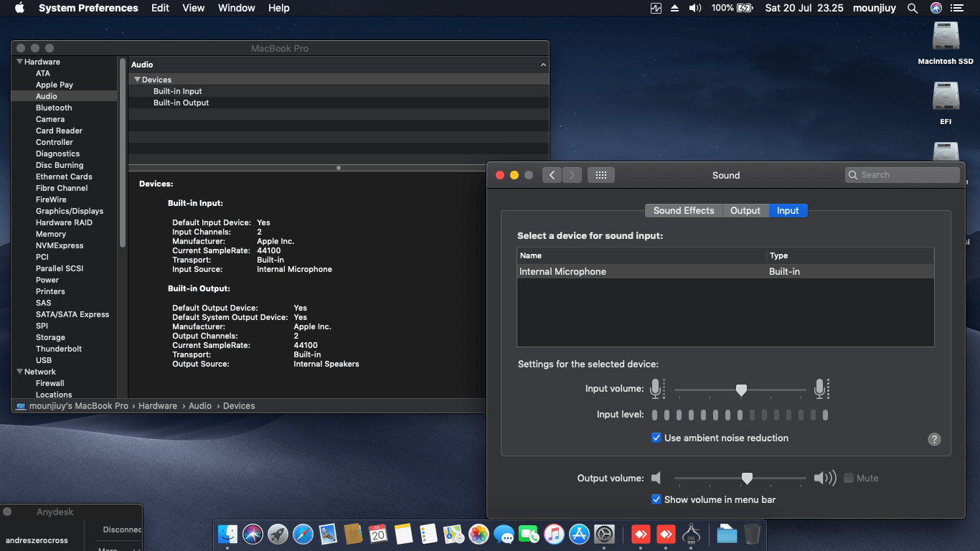Select the Built-in Input device row
This screenshot has height=551, width=980.
click(x=339, y=91)
